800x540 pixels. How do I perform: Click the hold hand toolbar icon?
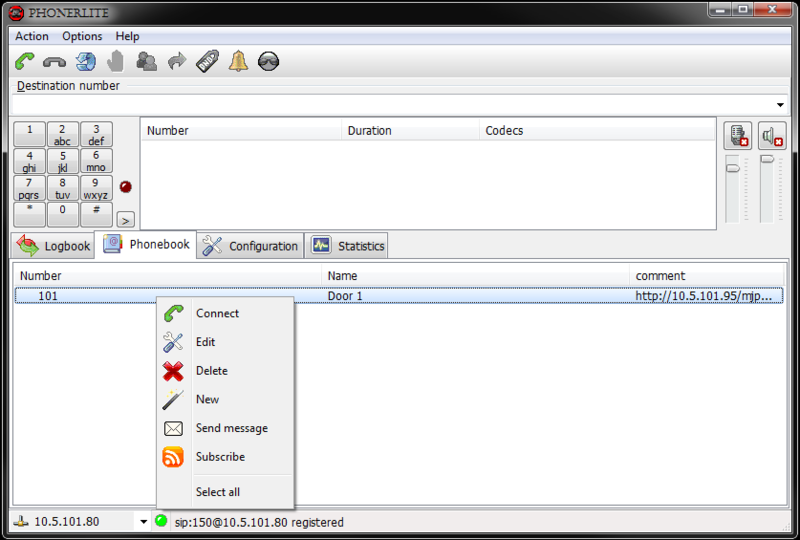pyautogui.click(x=116, y=61)
